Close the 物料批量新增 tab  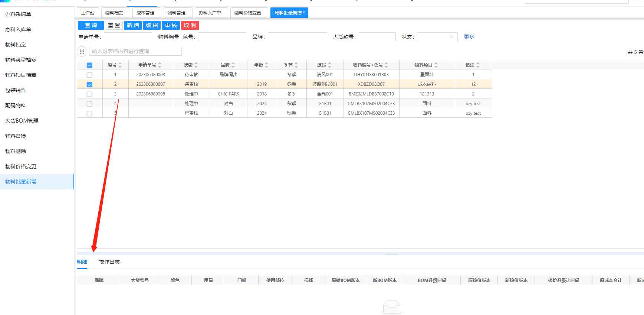click(304, 12)
